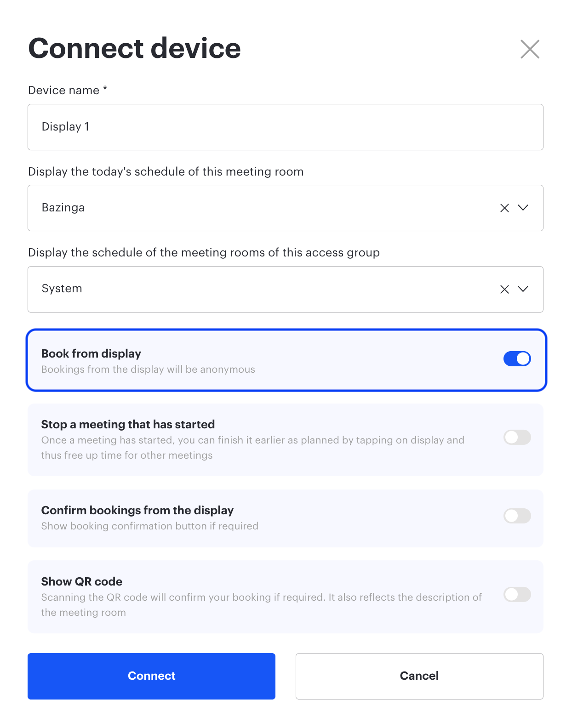This screenshot has height=728, width=572.
Task: Clear the System access group selection
Action: (x=504, y=289)
